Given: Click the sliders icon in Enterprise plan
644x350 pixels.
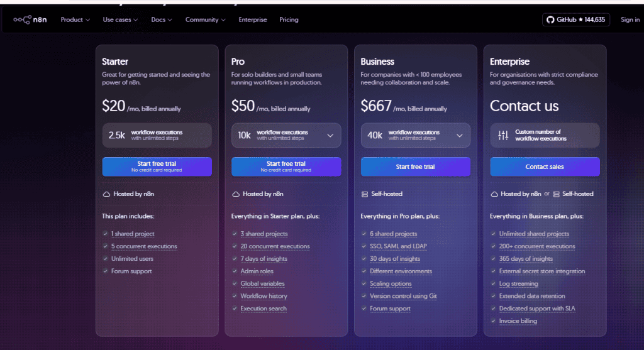Looking at the screenshot, I should (502, 135).
